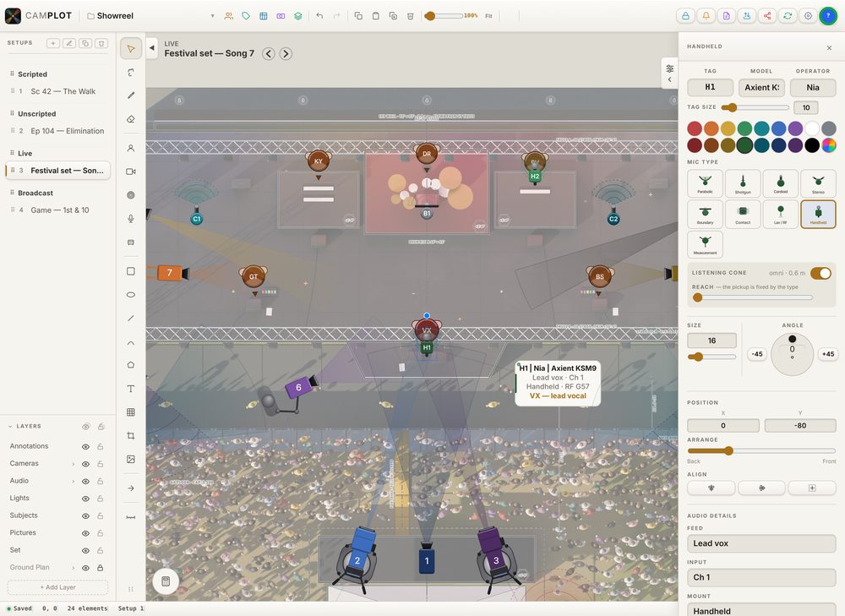Open the Showreel project dropdown
Screen dimensions: 845x616
pos(213,16)
